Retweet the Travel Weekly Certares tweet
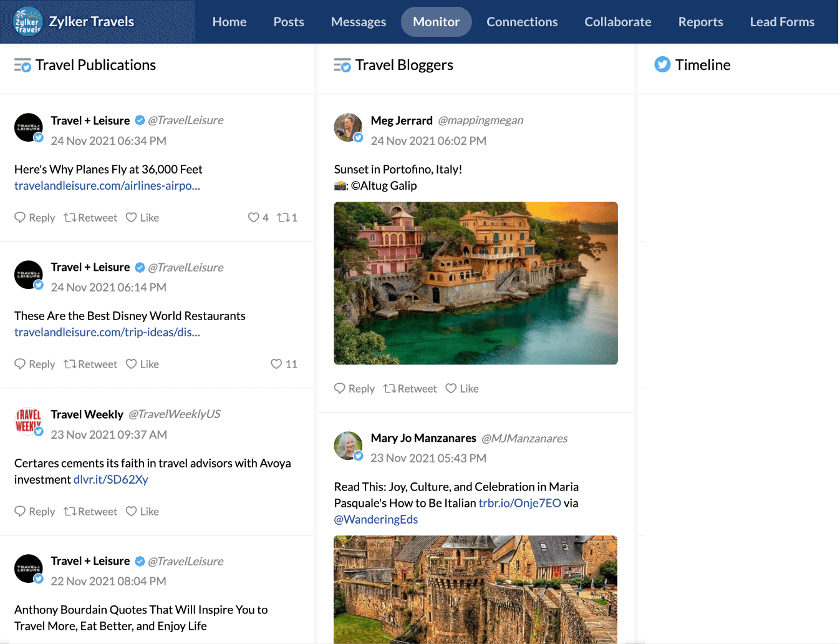The image size is (840, 644). (90, 511)
